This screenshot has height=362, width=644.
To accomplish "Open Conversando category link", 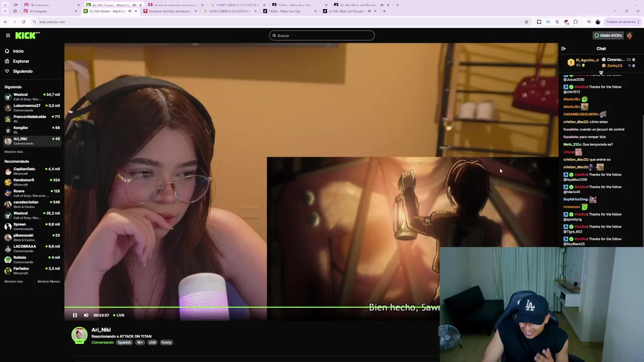I will tap(103, 342).
